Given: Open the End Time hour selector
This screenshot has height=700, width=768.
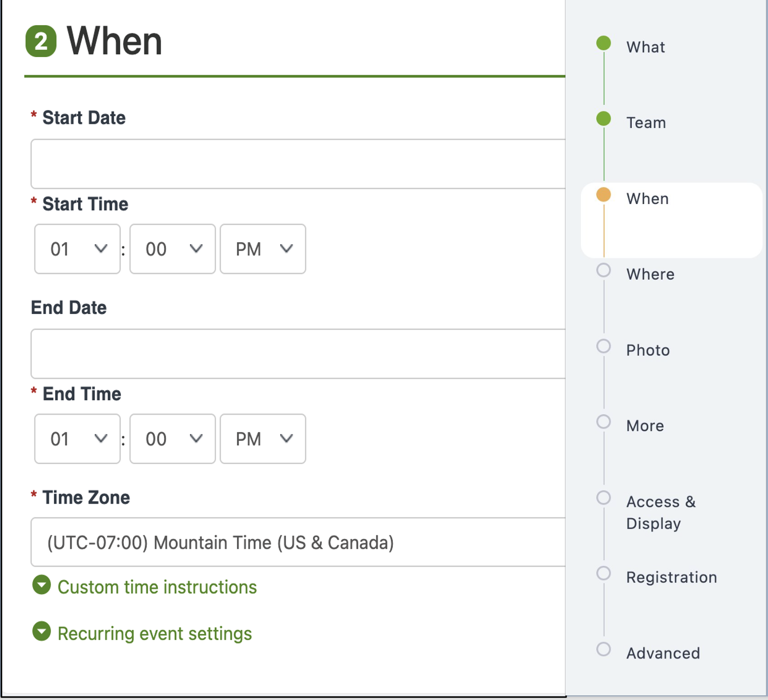Looking at the screenshot, I should pyautogui.click(x=77, y=438).
